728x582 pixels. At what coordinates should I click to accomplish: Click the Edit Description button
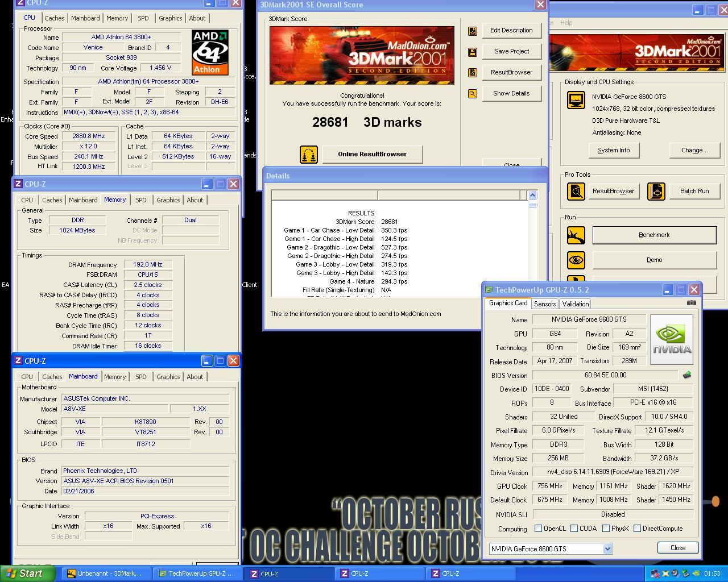tap(511, 31)
